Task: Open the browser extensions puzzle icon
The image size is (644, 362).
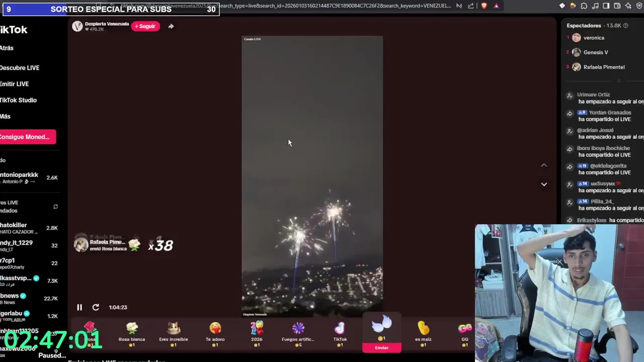Action: 584,6
